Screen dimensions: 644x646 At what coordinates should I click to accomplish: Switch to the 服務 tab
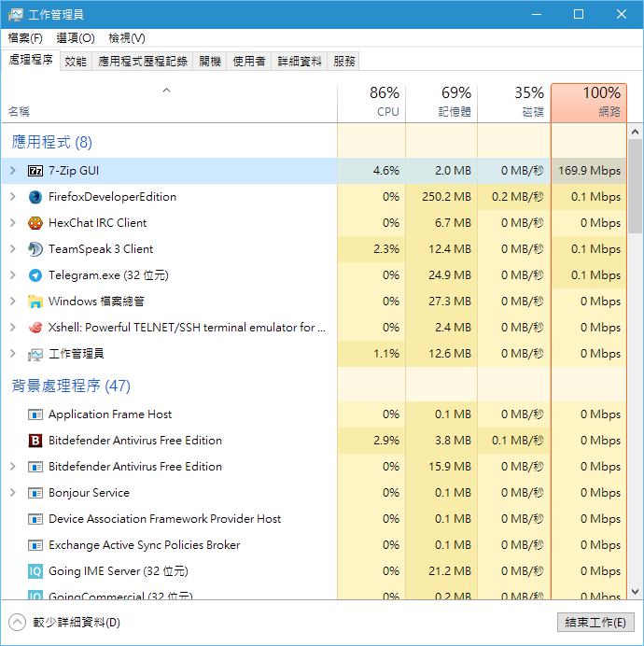coord(343,62)
